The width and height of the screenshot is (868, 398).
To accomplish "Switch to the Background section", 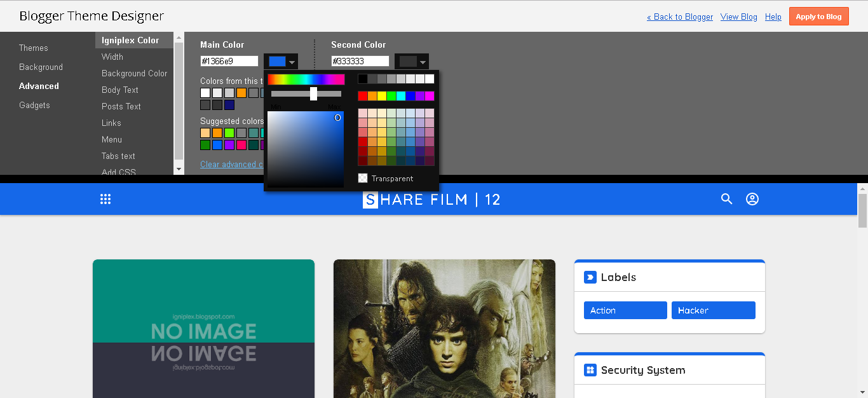I will click(41, 67).
